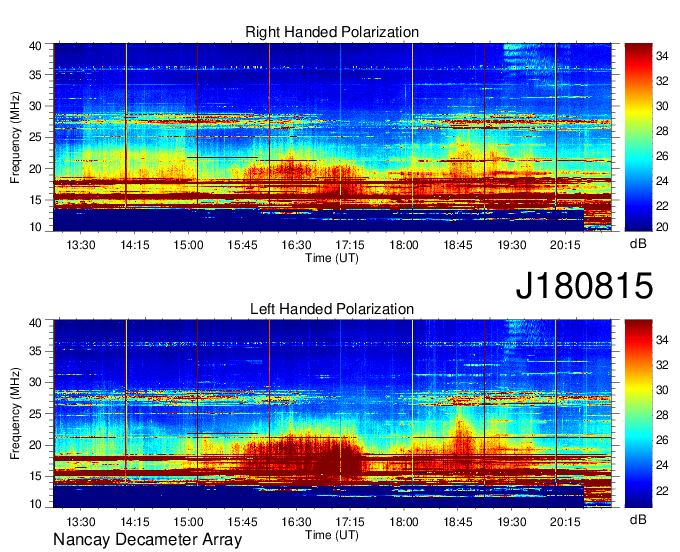This screenshot has width=680, height=552.
Task: Click the 19:30 tick on Left Handed plot
Action: (x=512, y=522)
